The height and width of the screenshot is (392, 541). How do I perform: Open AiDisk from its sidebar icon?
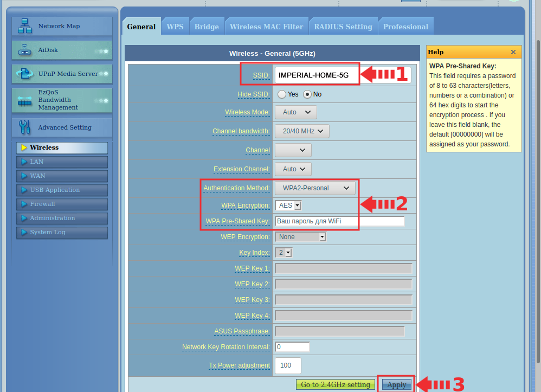point(25,50)
